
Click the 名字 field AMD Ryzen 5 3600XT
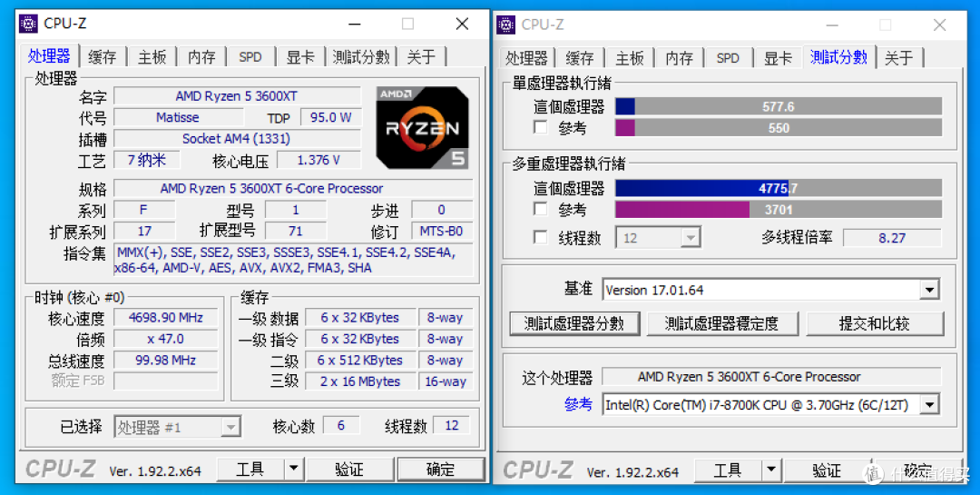pyautogui.click(x=237, y=95)
